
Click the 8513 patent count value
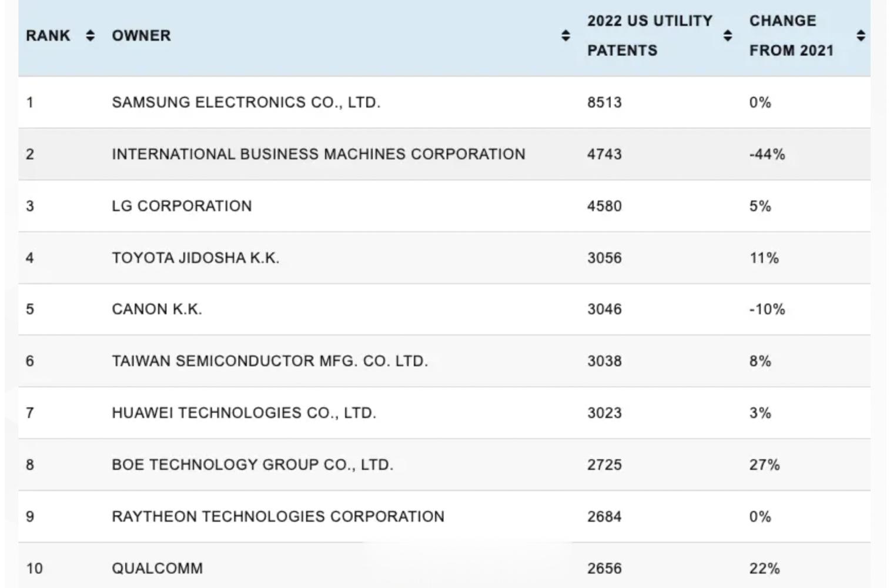[604, 102]
